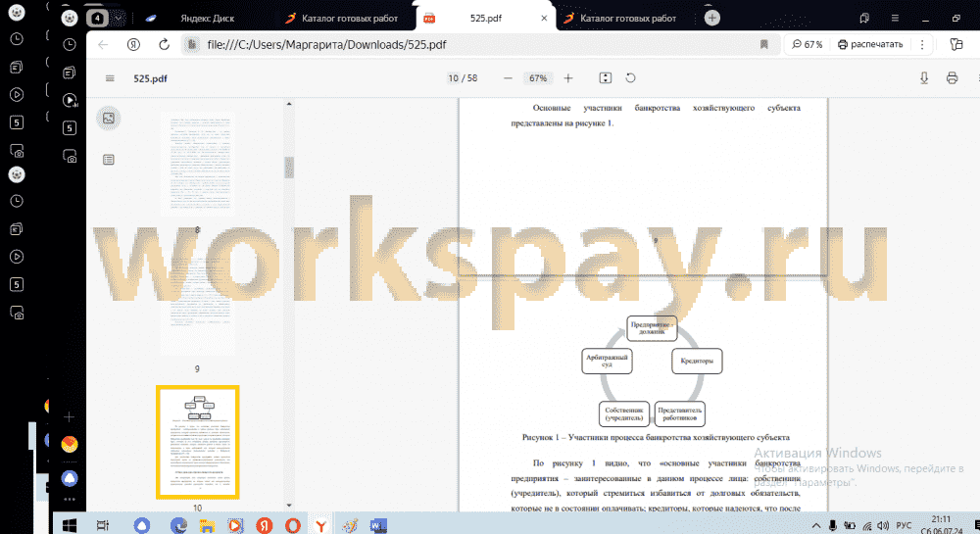Click the распечатать print button
Screen dimensions: 980x534
[870, 44]
